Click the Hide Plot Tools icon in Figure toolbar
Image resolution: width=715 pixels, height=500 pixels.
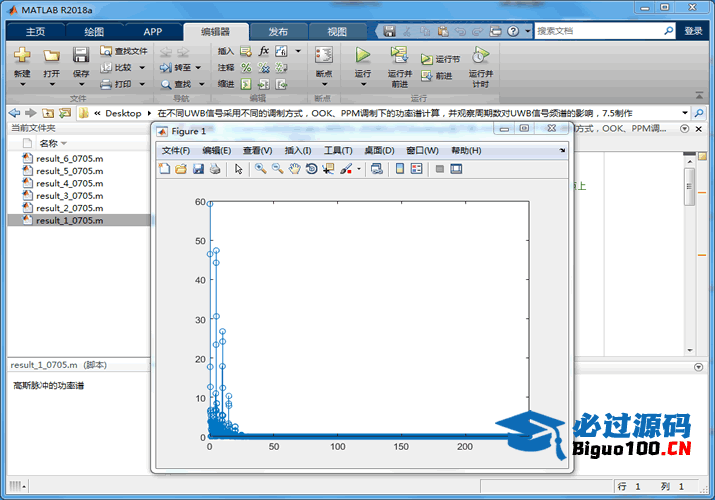(x=440, y=169)
